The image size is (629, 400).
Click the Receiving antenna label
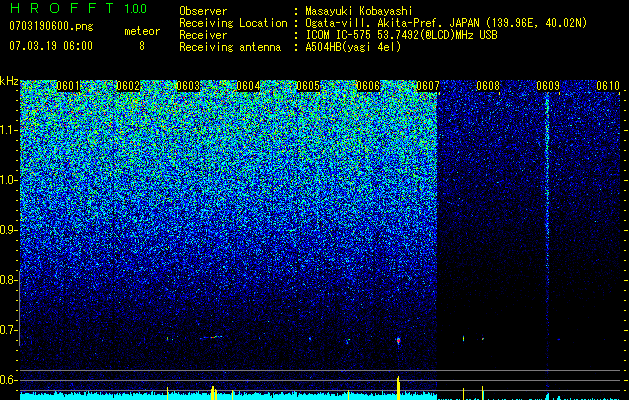230,47
